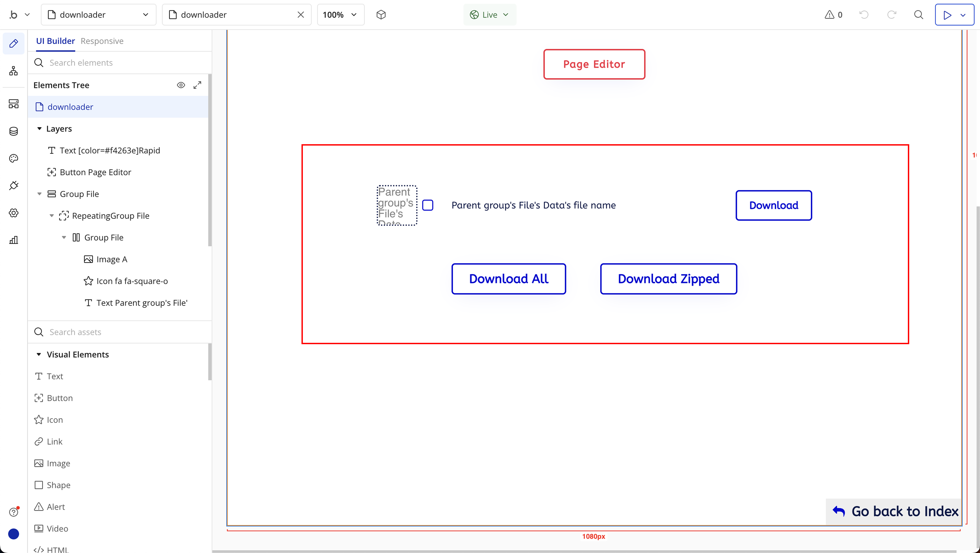Open the Plugins plug icon
This screenshot has height=553, width=980.
point(14,186)
